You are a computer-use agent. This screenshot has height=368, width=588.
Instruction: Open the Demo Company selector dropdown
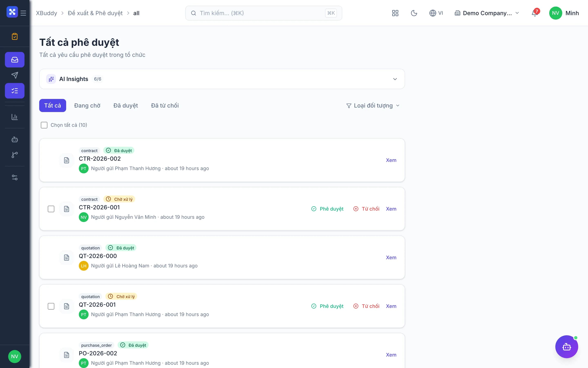(487, 13)
